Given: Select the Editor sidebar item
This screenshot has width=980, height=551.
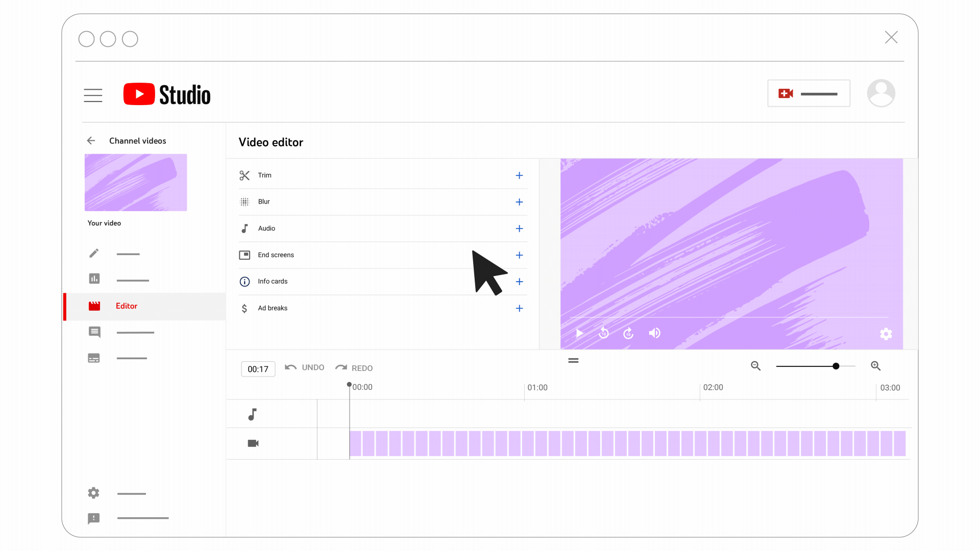Looking at the screenshot, I should pos(127,306).
